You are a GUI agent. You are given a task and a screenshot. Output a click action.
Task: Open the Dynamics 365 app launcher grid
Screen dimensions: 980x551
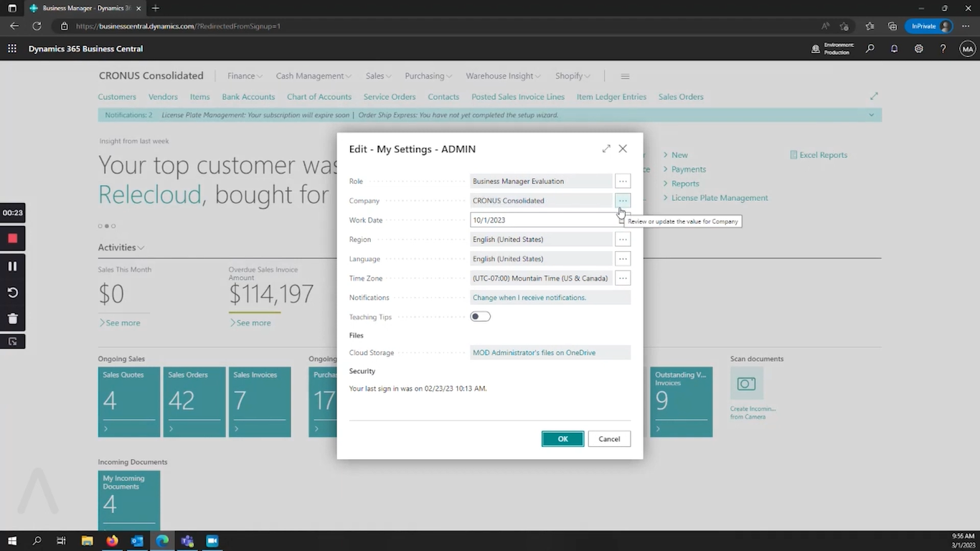click(x=12, y=49)
